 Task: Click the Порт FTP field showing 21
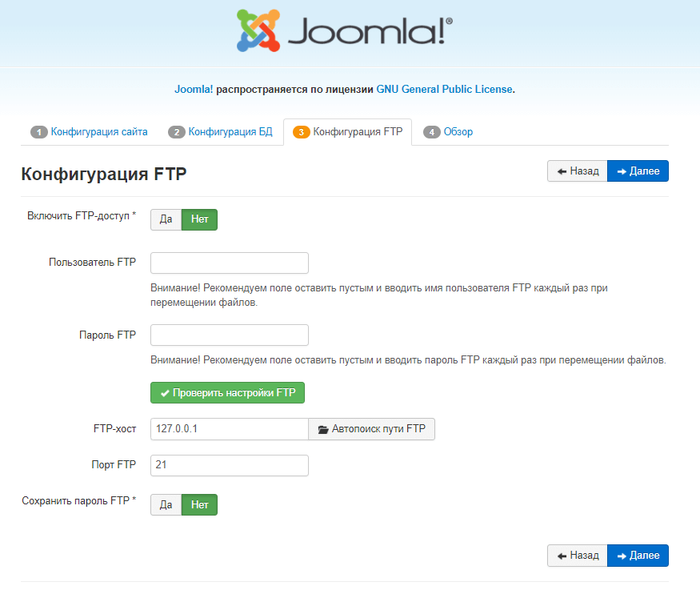230,465
